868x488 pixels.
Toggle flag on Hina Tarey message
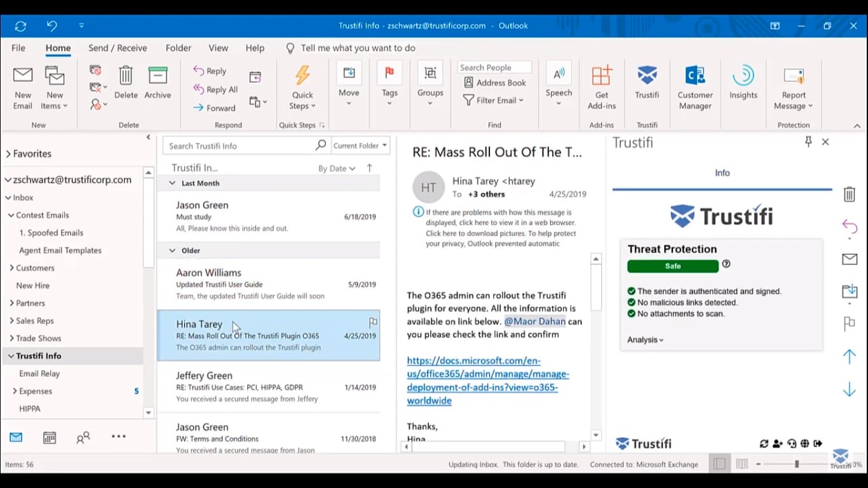coord(373,322)
